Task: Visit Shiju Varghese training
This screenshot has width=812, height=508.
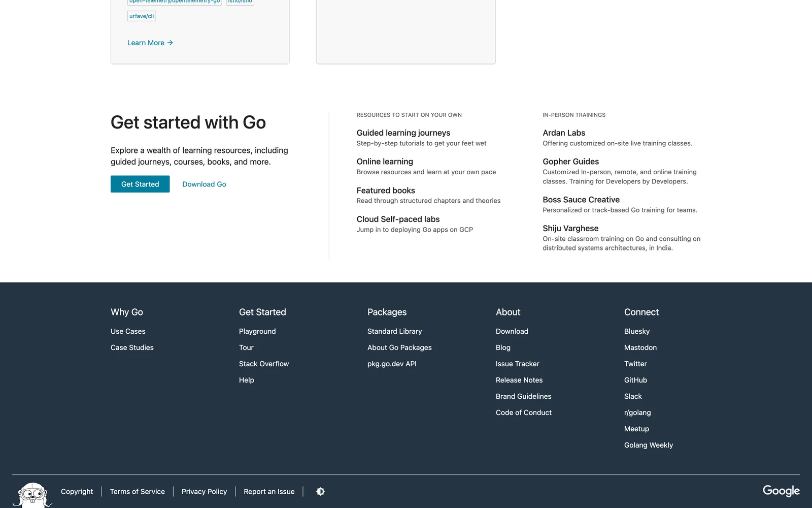Action: [x=570, y=228]
